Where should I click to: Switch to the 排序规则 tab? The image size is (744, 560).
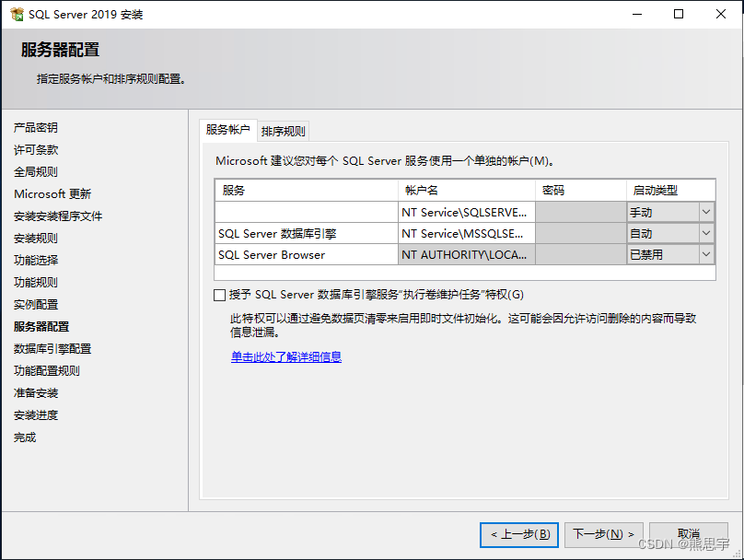tap(285, 130)
